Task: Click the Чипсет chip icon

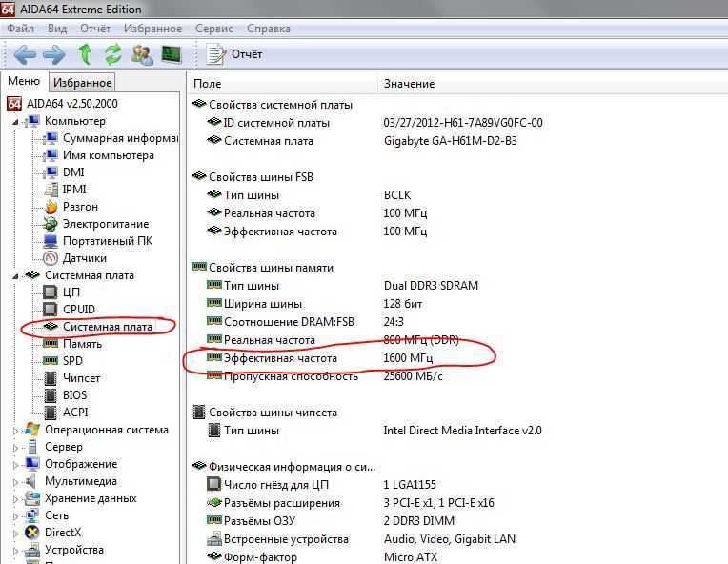Action: click(51, 378)
